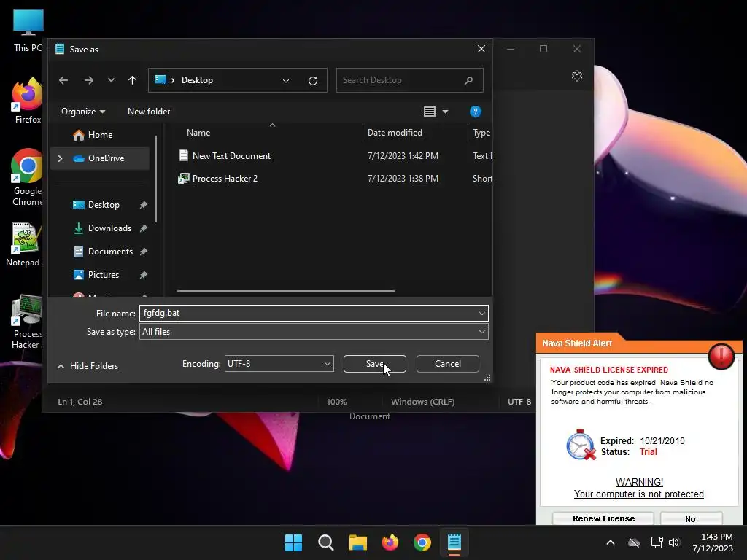Open pinned Documents folder
The image size is (747, 560).
coord(110,252)
